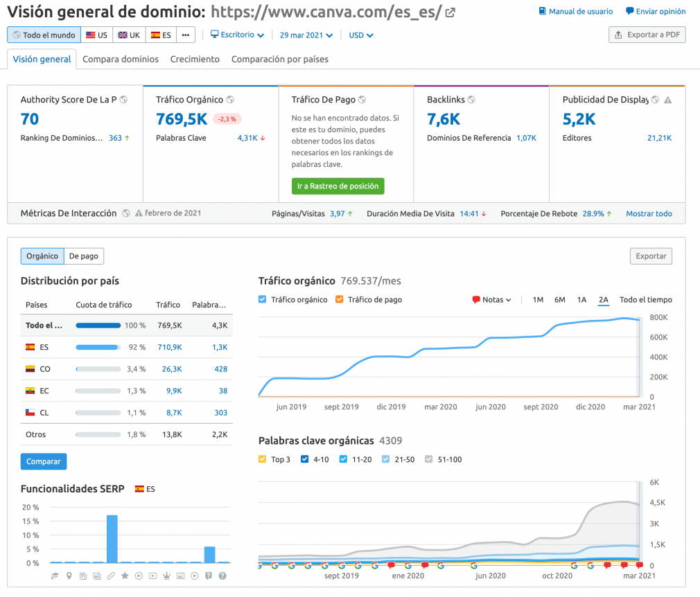Screen dimensions: 700x597
Task: Select the UK database button
Action: coord(130,35)
